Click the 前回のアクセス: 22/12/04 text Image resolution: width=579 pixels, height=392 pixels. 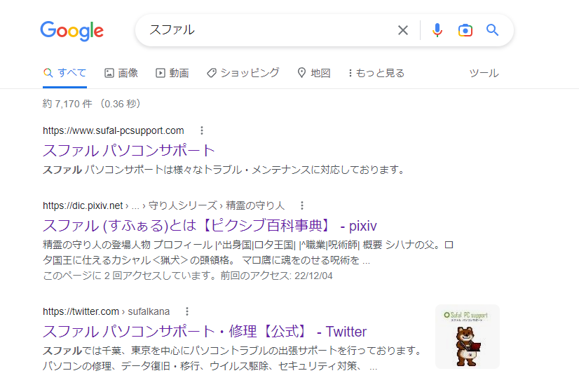[276, 276]
